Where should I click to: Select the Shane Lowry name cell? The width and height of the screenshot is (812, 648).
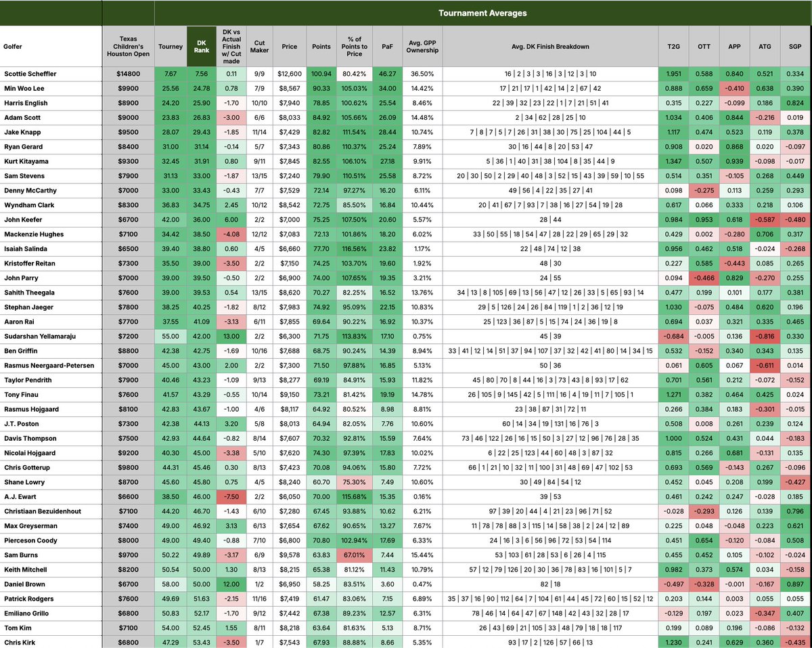[51, 481]
